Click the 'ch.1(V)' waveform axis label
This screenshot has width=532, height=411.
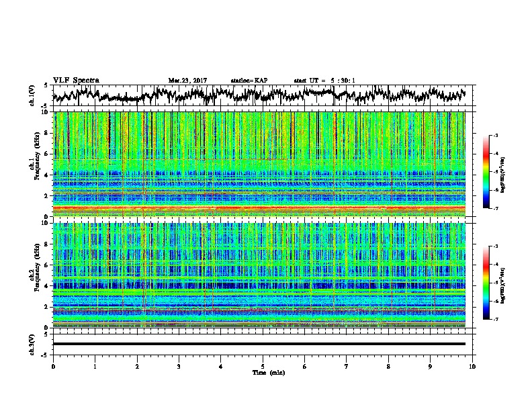point(32,95)
